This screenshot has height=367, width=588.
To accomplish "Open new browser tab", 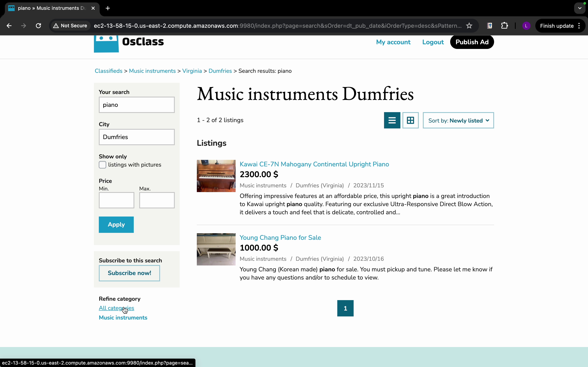I will coord(108,8).
